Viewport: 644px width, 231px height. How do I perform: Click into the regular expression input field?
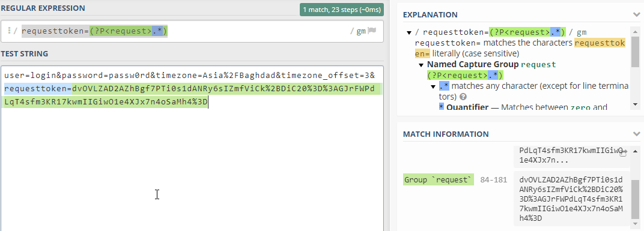[x=192, y=31]
